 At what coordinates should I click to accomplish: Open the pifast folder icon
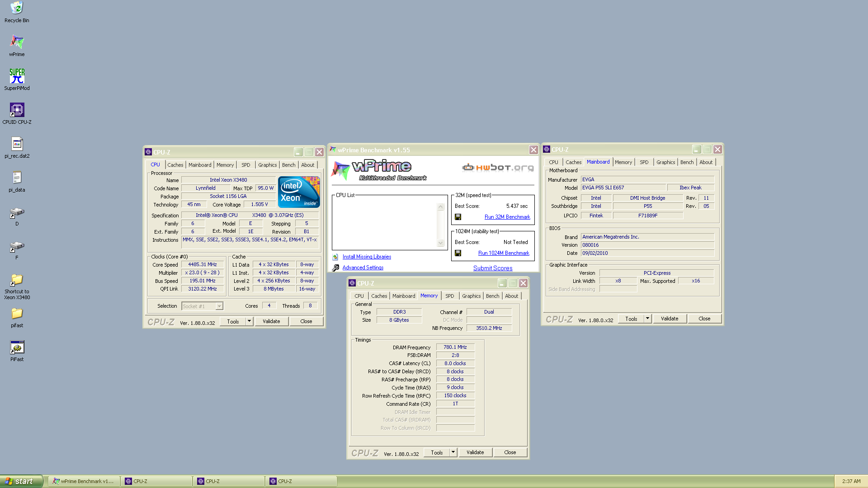point(17,313)
